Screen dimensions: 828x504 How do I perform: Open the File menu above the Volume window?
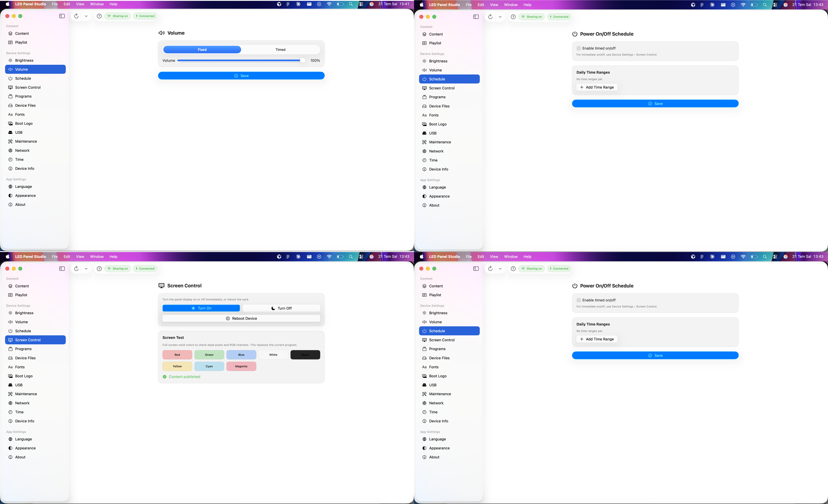point(55,4)
